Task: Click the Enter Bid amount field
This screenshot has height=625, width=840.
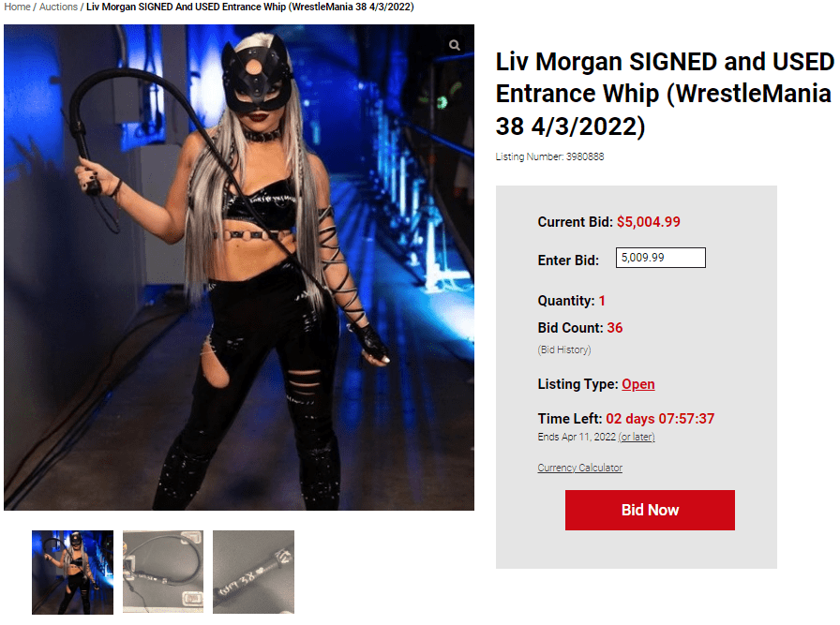Action: [x=661, y=258]
